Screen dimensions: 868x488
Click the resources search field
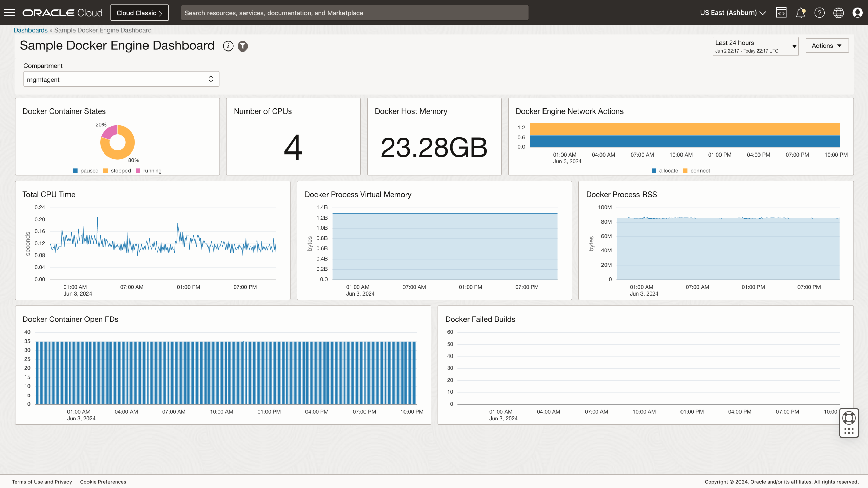click(355, 13)
